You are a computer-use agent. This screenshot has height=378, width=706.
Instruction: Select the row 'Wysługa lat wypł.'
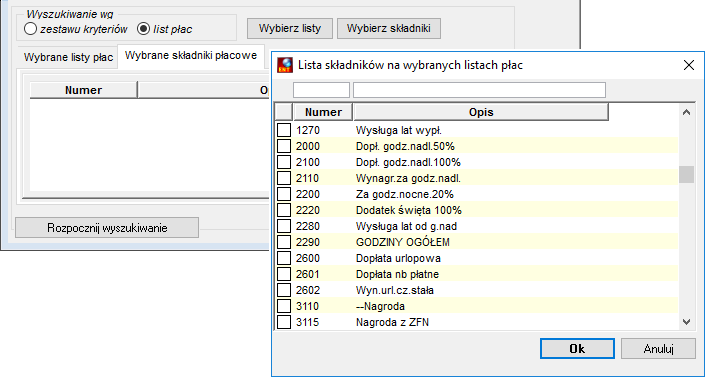click(x=477, y=130)
